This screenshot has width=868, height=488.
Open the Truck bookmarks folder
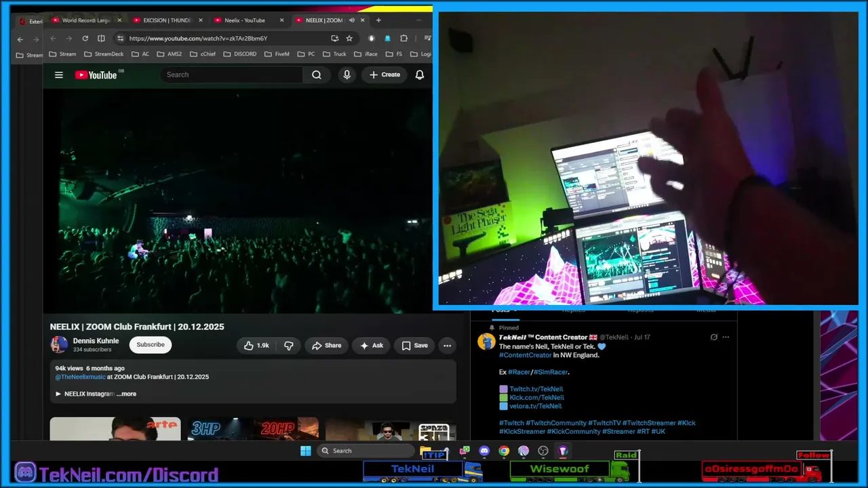(x=334, y=54)
